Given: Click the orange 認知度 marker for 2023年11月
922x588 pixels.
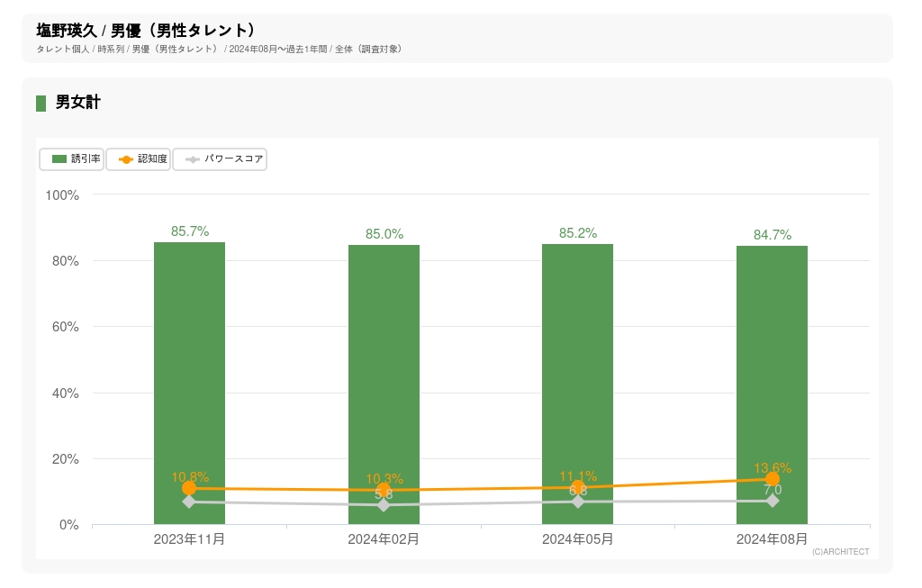Looking at the screenshot, I should tap(189, 488).
